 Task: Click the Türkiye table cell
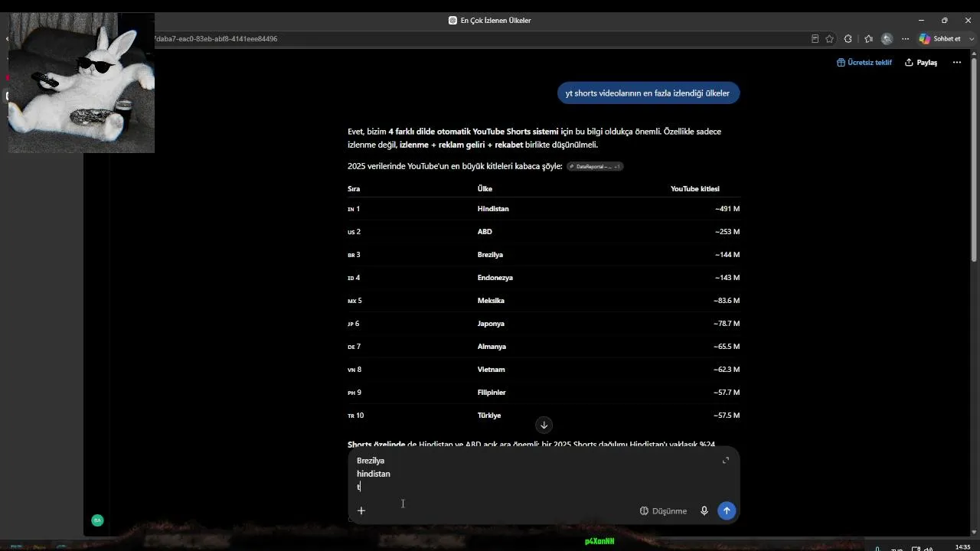point(489,416)
